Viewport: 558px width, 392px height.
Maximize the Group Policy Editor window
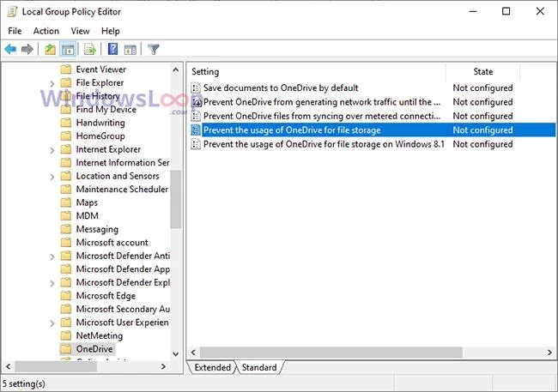click(506, 11)
